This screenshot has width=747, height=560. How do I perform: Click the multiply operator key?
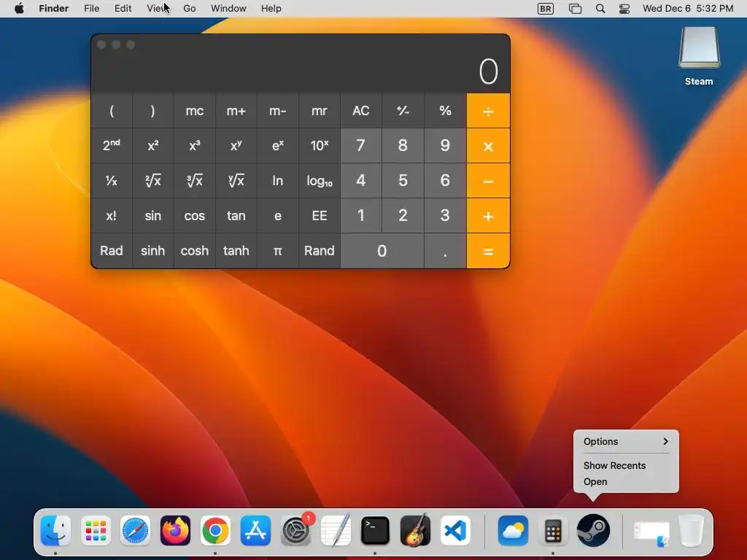tap(488, 146)
